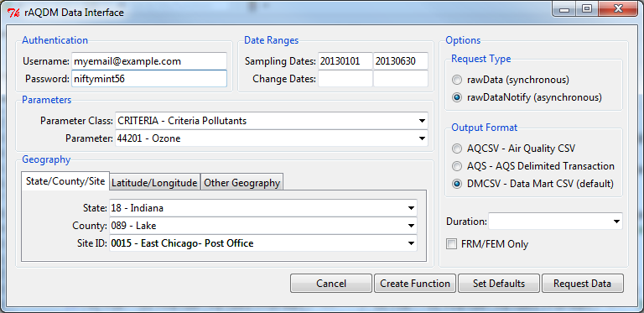644x313 pixels.
Task: Click the Sampling Dates end field 20130630
Action: tap(401, 61)
